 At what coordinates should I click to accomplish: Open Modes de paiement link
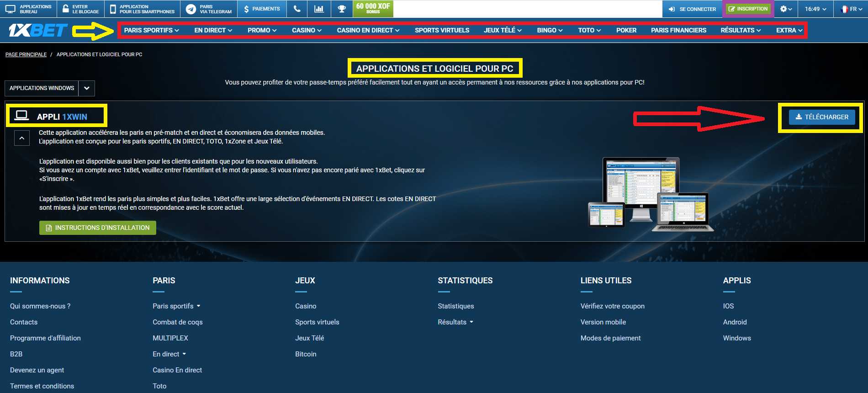point(610,338)
